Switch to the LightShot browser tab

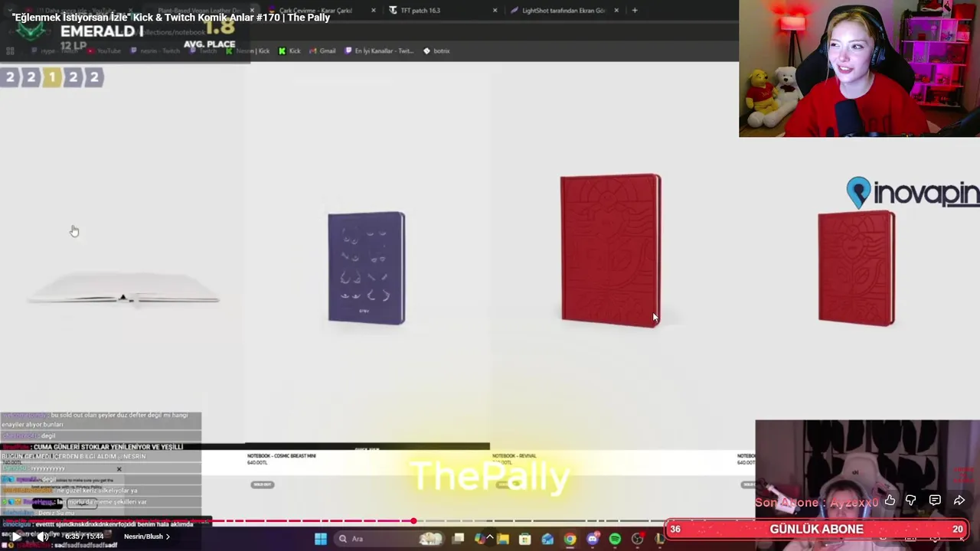coord(563,11)
